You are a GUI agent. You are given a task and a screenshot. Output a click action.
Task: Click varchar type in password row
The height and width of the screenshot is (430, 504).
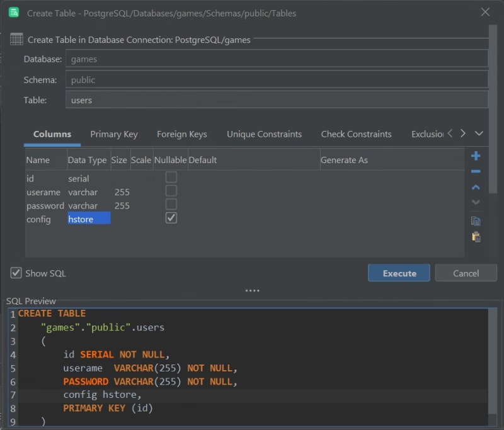pos(89,205)
